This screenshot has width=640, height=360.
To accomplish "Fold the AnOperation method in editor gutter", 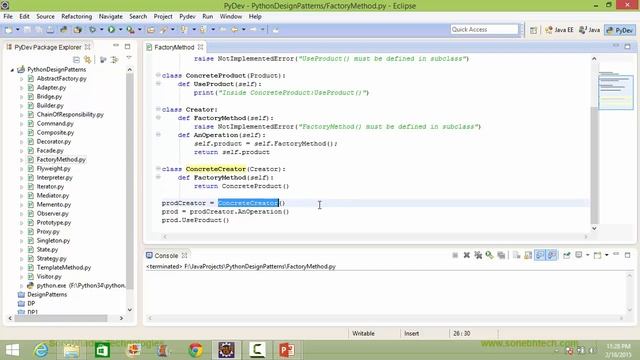I will pos(158,134).
